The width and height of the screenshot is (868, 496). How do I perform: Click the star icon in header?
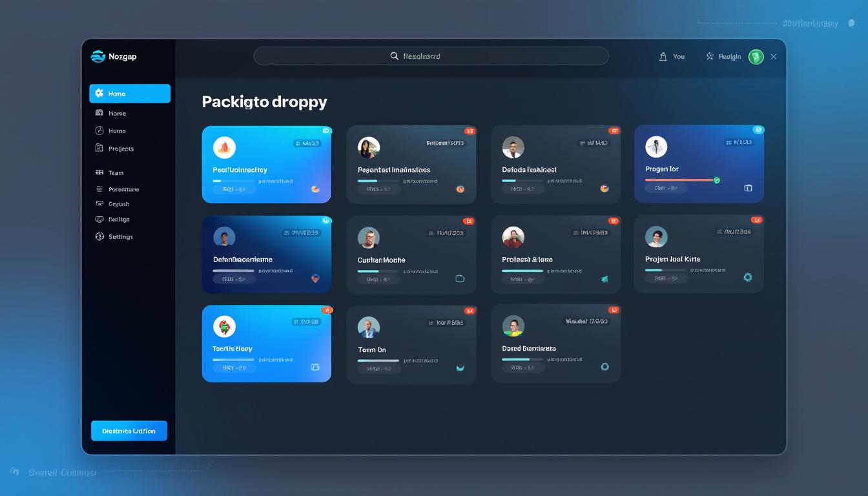tap(710, 56)
